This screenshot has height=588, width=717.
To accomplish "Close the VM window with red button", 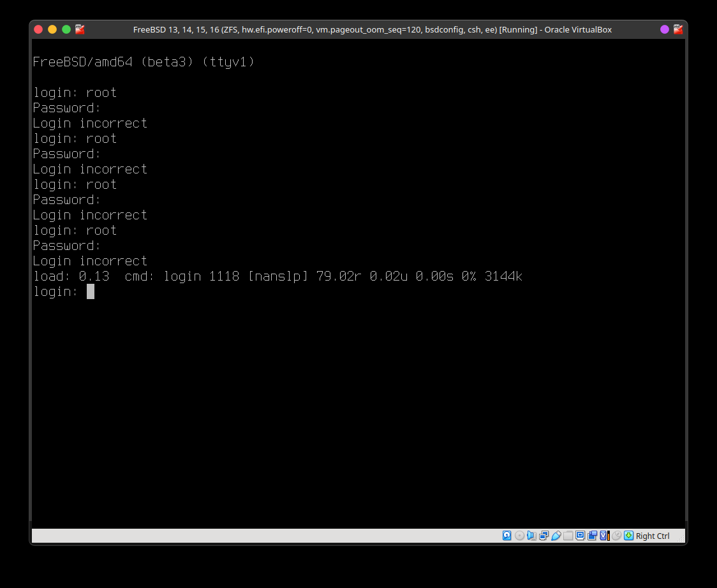I will (x=38, y=29).
